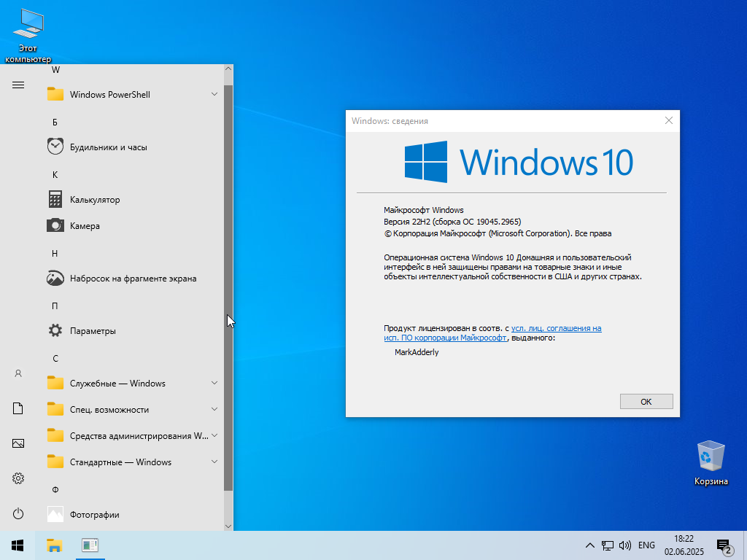Image resolution: width=747 pixels, height=560 pixels.
Task: Open Набросок на фрагменте экрана icon
Action: (x=55, y=278)
